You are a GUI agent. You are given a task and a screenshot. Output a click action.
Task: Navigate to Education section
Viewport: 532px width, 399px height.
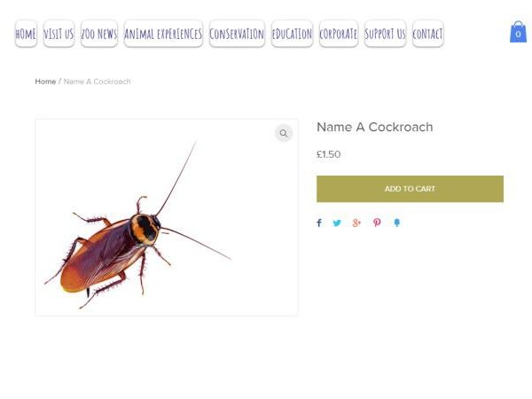(292, 34)
